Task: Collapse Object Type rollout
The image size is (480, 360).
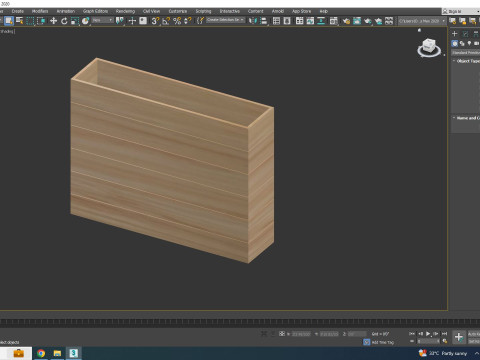Action: click(466, 61)
